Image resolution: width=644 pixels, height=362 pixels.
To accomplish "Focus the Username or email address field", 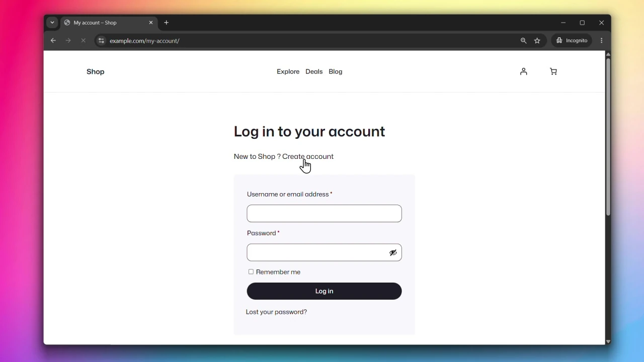I will (x=325, y=214).
